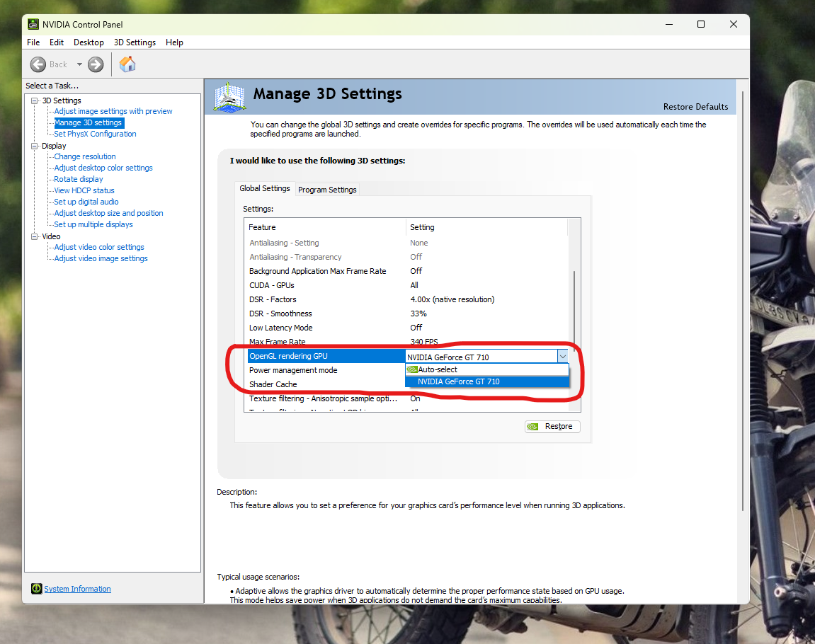Open the OpenGL rendering GPU dropdown
This screenshot has width=815, height=644.
[562, 356]
